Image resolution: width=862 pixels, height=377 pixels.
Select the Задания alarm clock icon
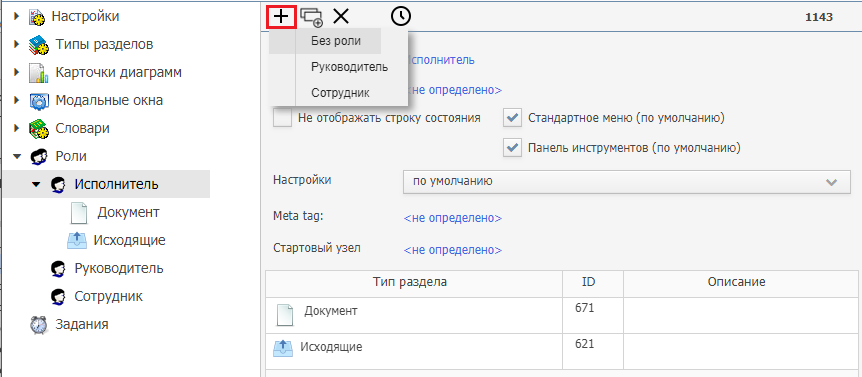tap(38, 325)
